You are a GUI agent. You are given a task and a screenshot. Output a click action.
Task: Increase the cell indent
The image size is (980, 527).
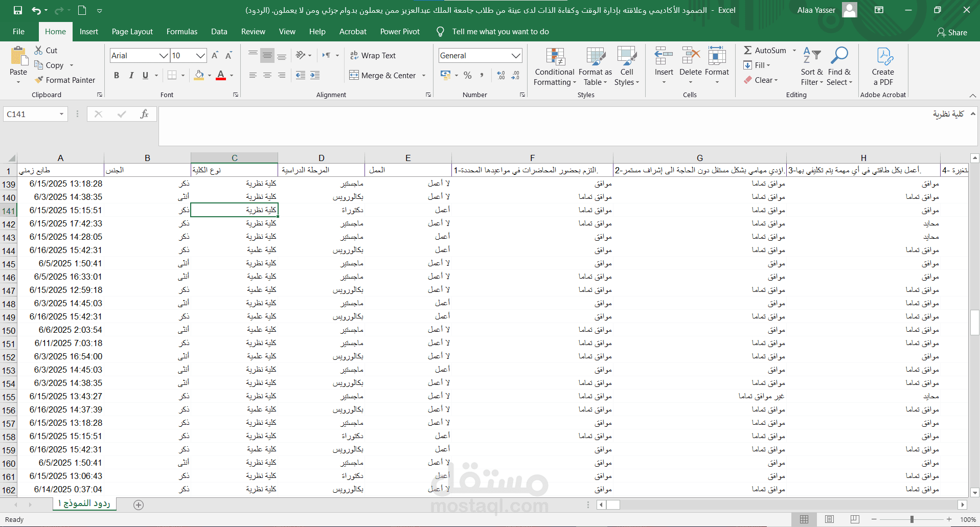pyautogui.click(x=315, y=75)
